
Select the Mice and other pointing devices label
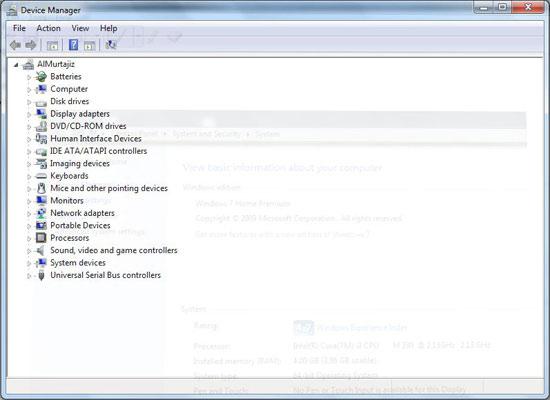click(109, 188)
